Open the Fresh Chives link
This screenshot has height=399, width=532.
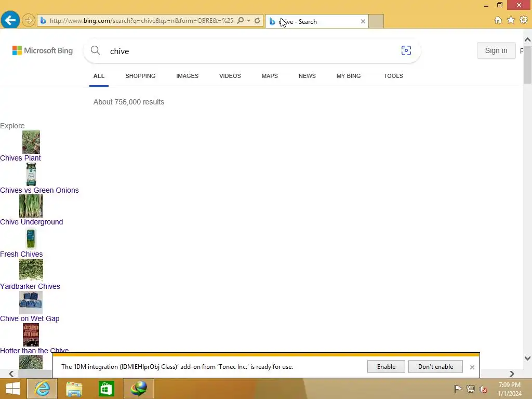click(21, 254)
